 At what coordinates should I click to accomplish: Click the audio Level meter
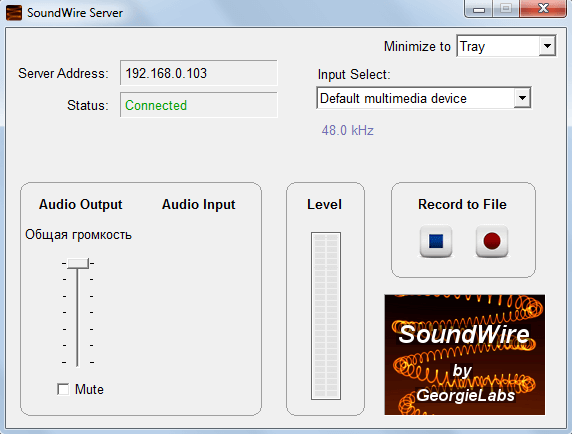(x=326, y=316)
